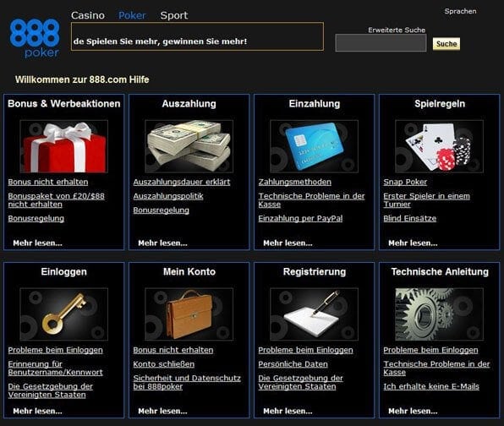This screenshot has width=504, height=426.
Task: Open 'Probleme beim Einloggen' under Einloggen
Action: (55, 350)
